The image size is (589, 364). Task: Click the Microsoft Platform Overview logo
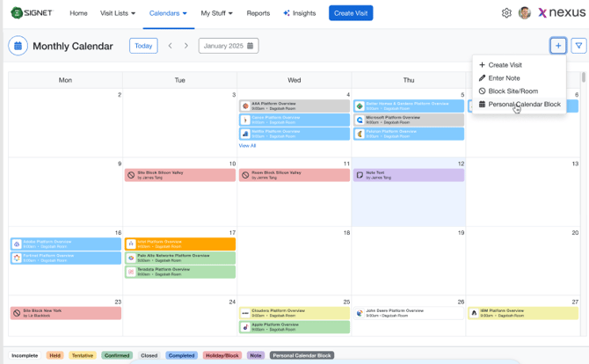point(360,120)
